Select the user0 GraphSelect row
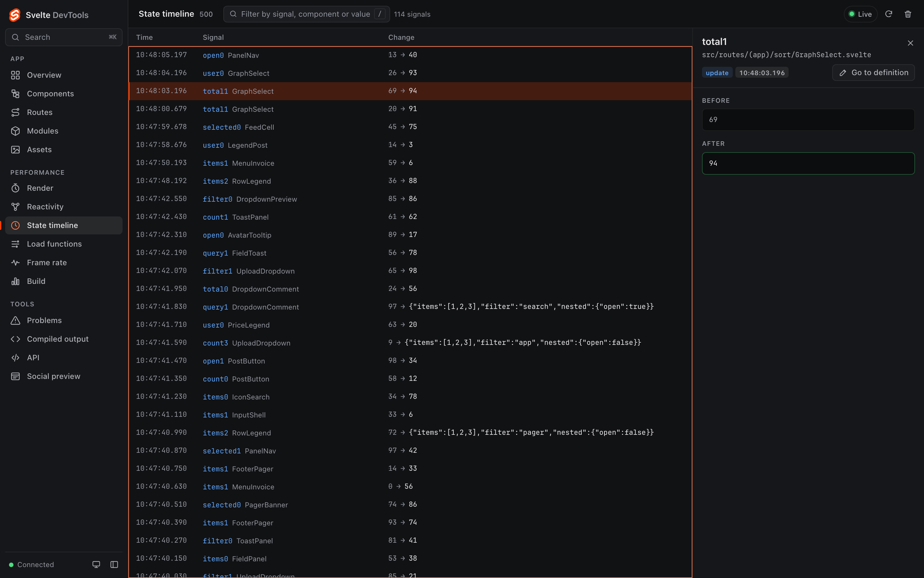The height and width of the screenshot is (578, 924). click(x=410, y=73)
